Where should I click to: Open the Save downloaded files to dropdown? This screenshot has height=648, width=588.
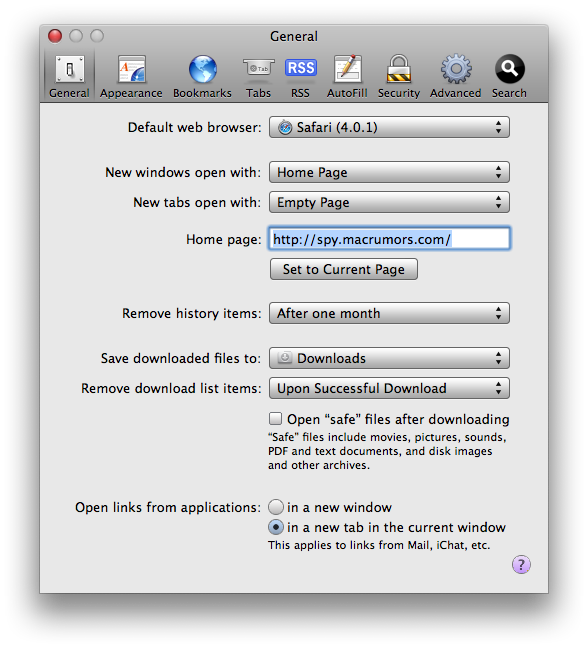point(389,358)
